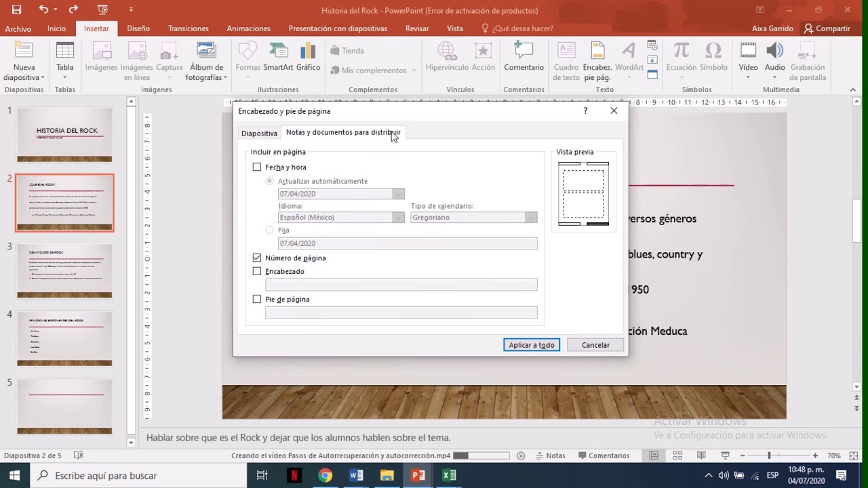Click ¿Qué desea hacer? search box

(x=517, y=28)
